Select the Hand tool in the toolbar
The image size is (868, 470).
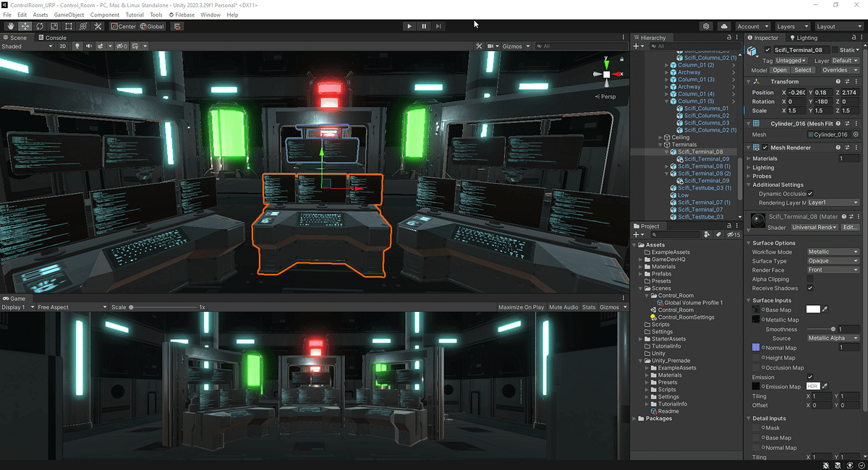click(x=10, y=26)
